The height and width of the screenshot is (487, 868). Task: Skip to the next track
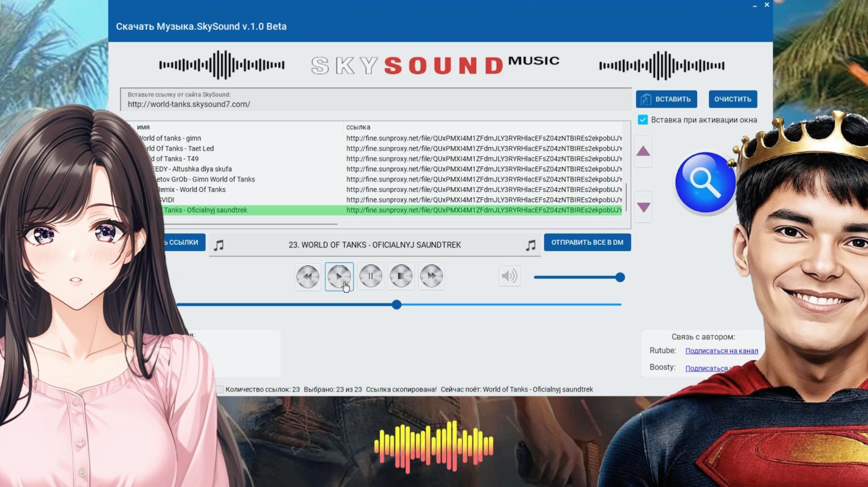(x=431, y=276)
